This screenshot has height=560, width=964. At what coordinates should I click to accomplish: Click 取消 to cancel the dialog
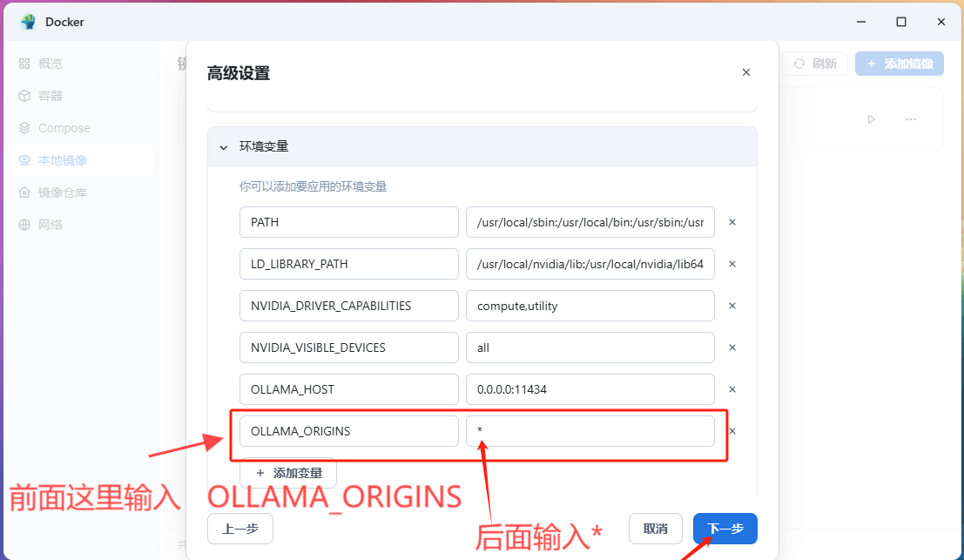[656, 529]
